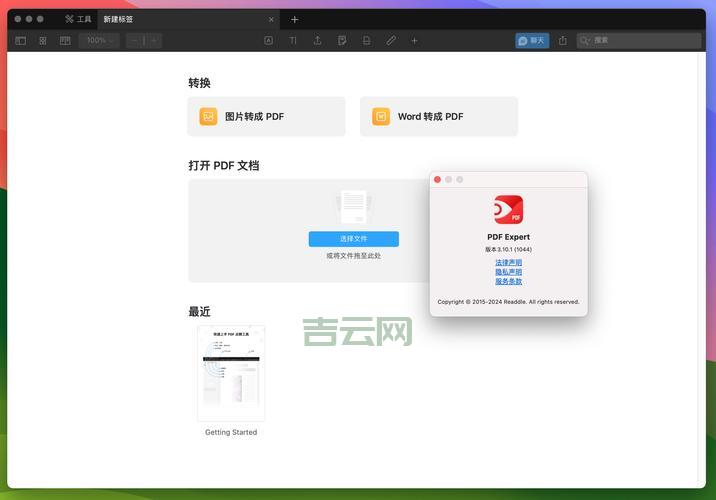Click the zoom out minus button
Image resolution: width=716 pixels, height=500 pixels.
[x=134, y=41]
